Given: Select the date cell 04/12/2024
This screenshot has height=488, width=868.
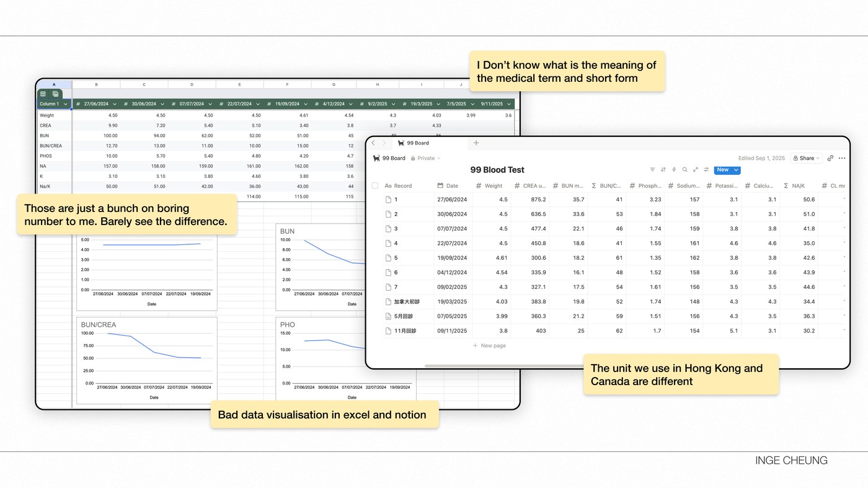Looking at the screenshot, I should pyautogui.click(x=453, y=273).
